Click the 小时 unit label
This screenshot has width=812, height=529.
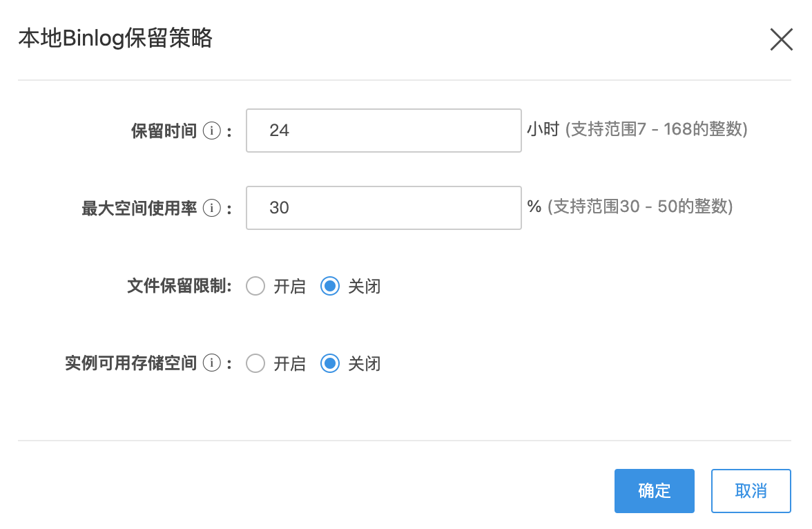click(x=542, y=129)
